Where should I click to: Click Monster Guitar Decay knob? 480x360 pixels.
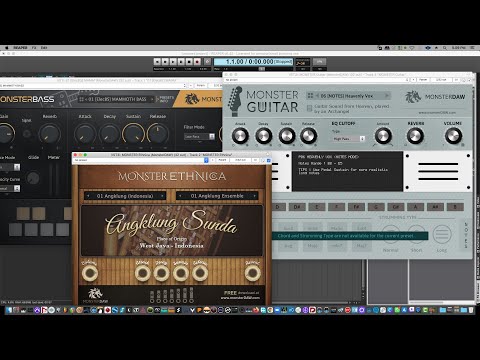263,135
